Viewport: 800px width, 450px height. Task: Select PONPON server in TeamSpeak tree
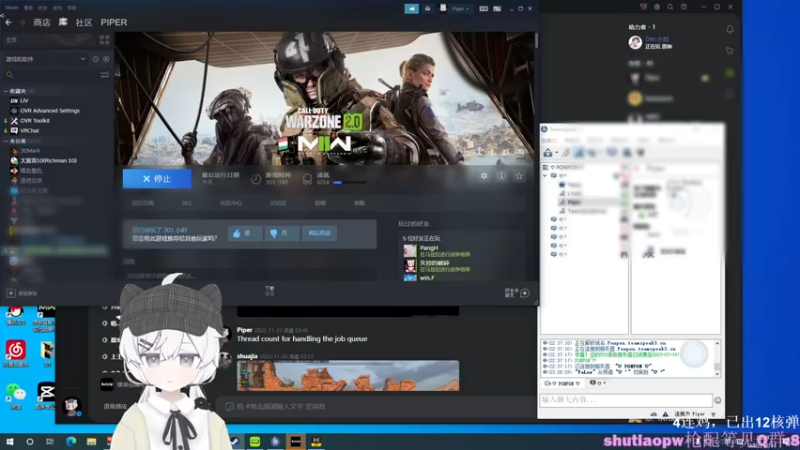pyautogui.click(x=563, y=167)
